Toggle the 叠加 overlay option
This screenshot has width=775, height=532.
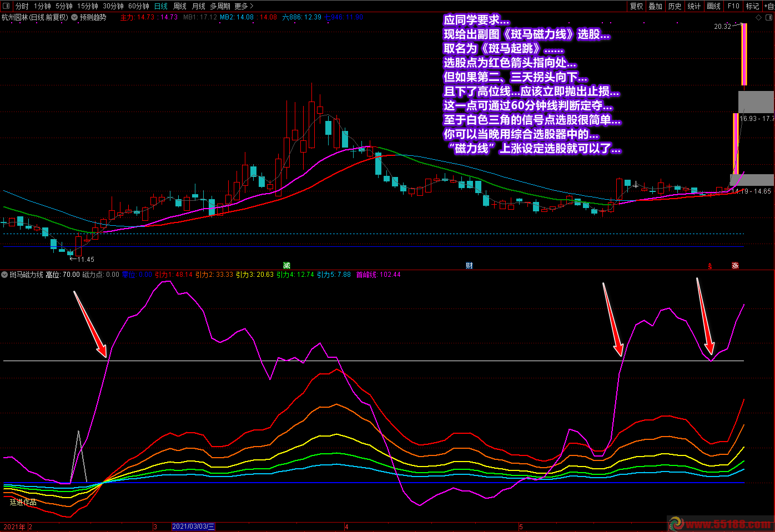656,6
